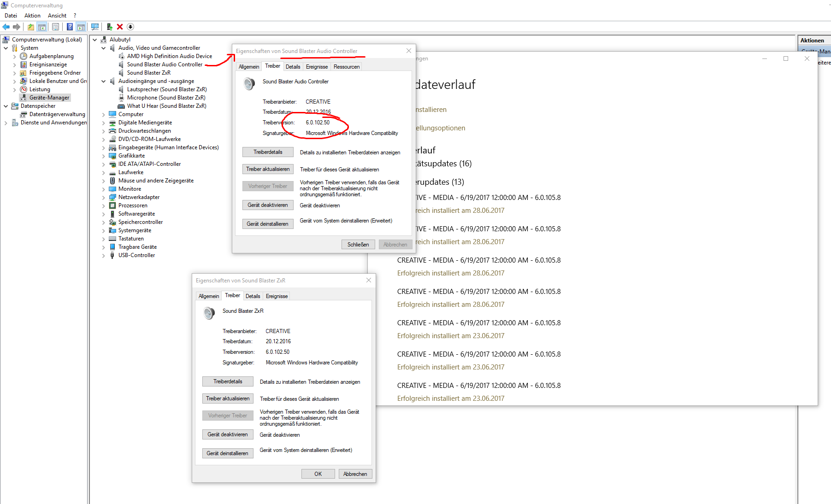Screen dimensions: 831x504
Task: Click OK in Sound Blaster ZxR dialog
Action: click(x=318, y=474)
